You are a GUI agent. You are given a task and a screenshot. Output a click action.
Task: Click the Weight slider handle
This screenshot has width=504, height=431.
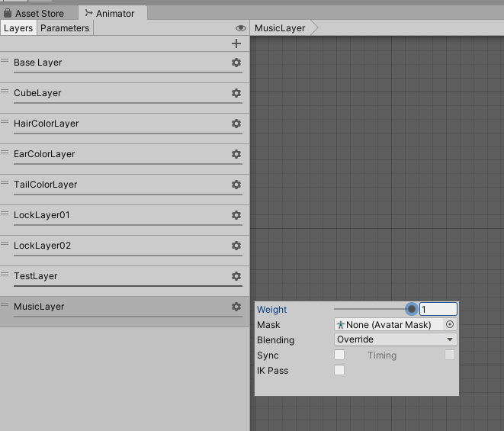coord(412,309)
